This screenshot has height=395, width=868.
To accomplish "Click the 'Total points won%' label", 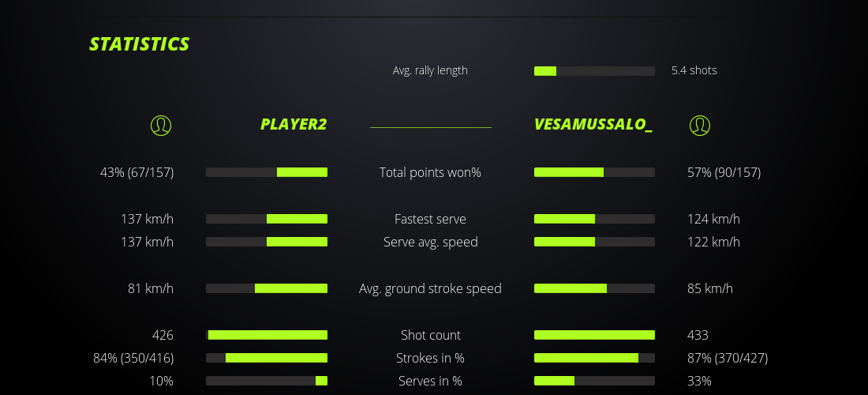I will pyautogui.click(x=430, y=172).
